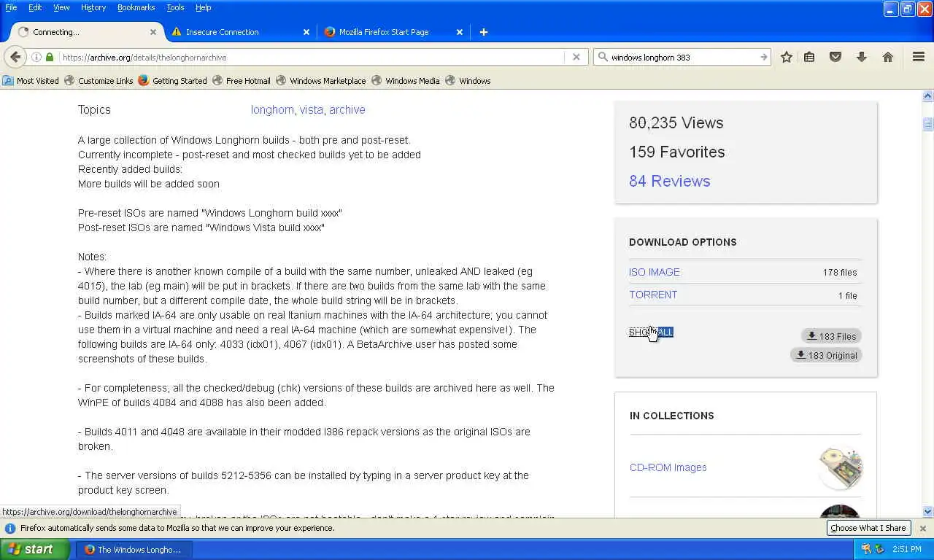This screenshot has width=934, height=560.
Task: Open the ISO IMAGE download option
Action: (655, 272)
